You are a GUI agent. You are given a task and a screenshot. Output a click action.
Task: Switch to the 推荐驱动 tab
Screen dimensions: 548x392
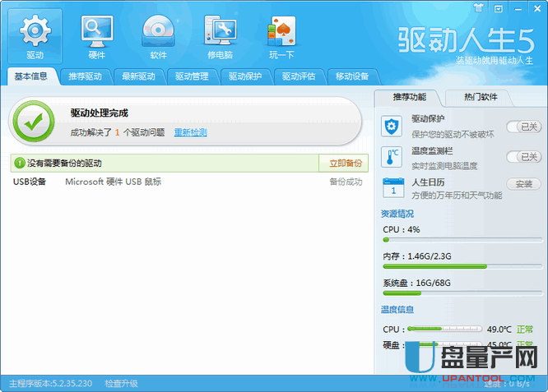pyautogui.click(x=86, y=76)
